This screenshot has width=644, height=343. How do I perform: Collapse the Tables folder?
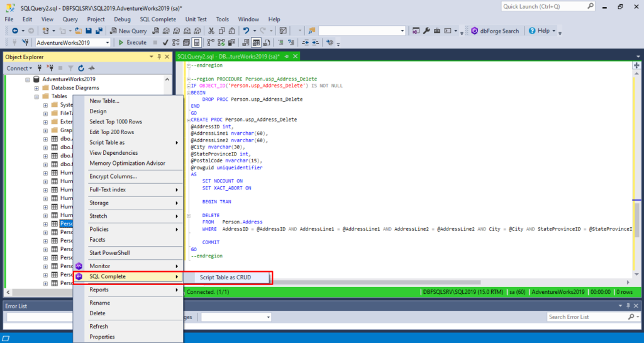36,96
